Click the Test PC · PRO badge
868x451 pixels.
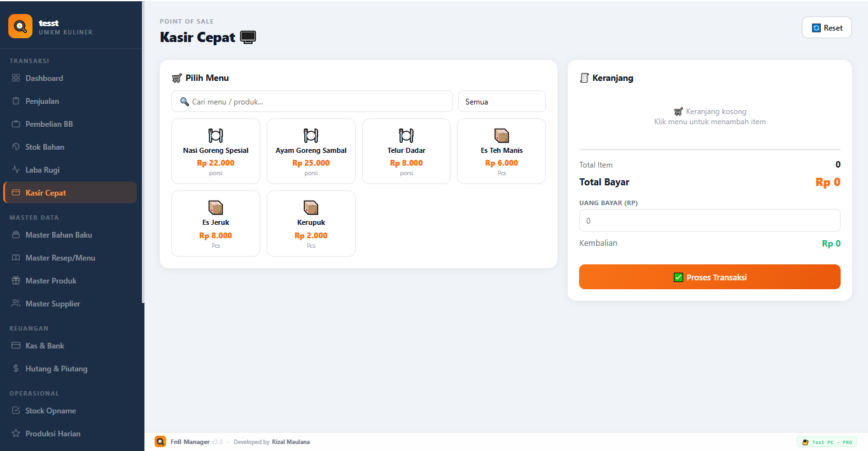pos(827,442)
